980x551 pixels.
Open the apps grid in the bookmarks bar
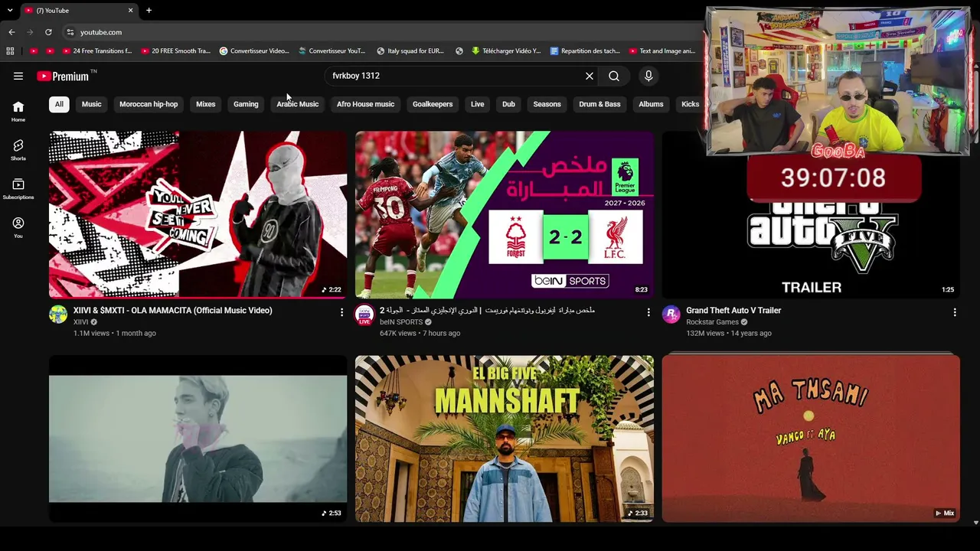[10, 51]
